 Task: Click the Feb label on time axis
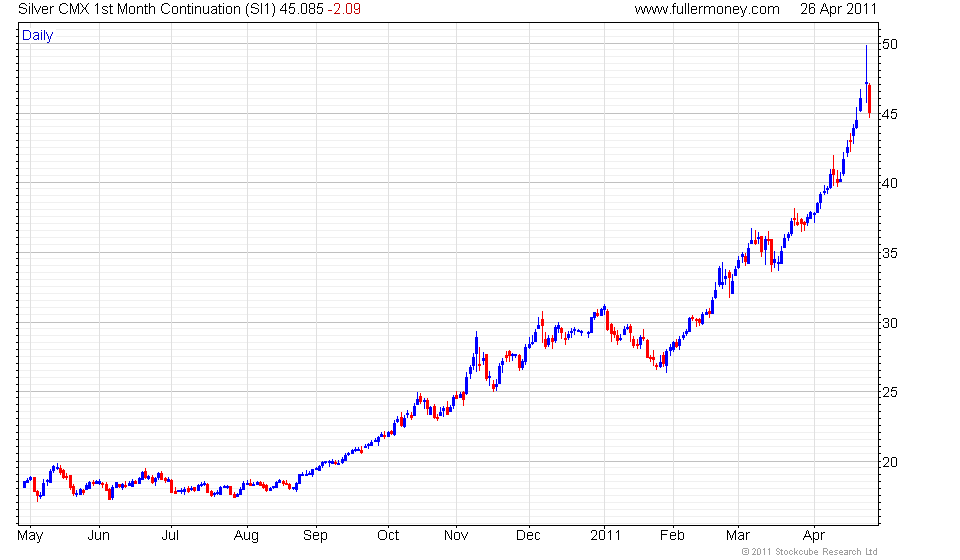pyautogui.click(x=672, y=536)
